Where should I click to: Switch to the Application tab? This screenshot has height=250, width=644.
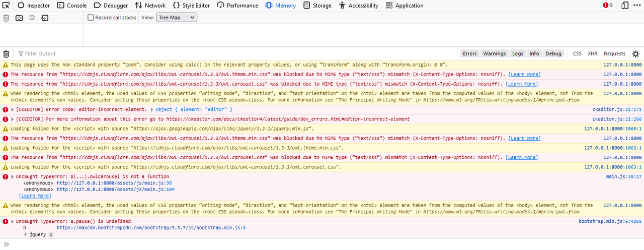[x=405, y=6]
